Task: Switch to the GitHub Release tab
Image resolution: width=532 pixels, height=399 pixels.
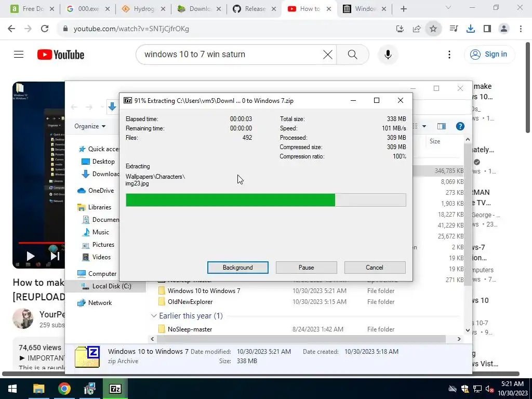Action: pos(255,9)
